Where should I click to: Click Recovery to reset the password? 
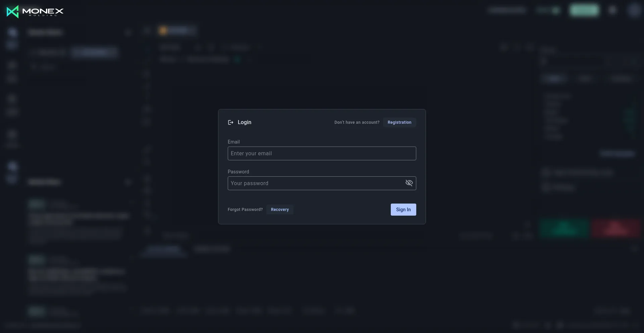pyautogui.click(x=279, y=210)
